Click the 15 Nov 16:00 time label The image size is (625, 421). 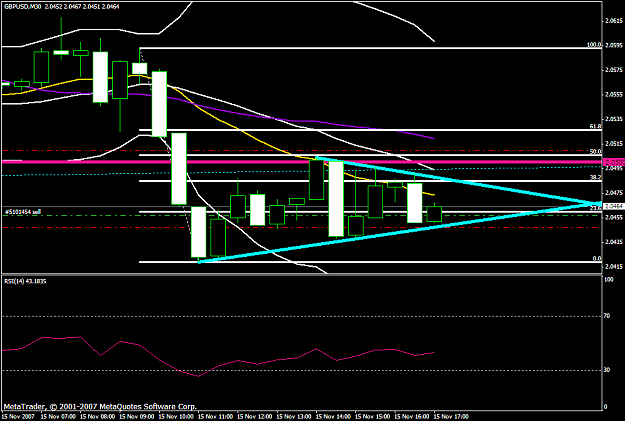pyautogui.click(x=412, y=417)
